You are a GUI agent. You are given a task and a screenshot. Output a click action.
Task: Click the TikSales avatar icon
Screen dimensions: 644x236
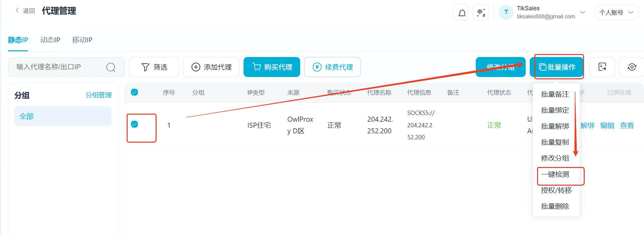[x=506, y=12]
